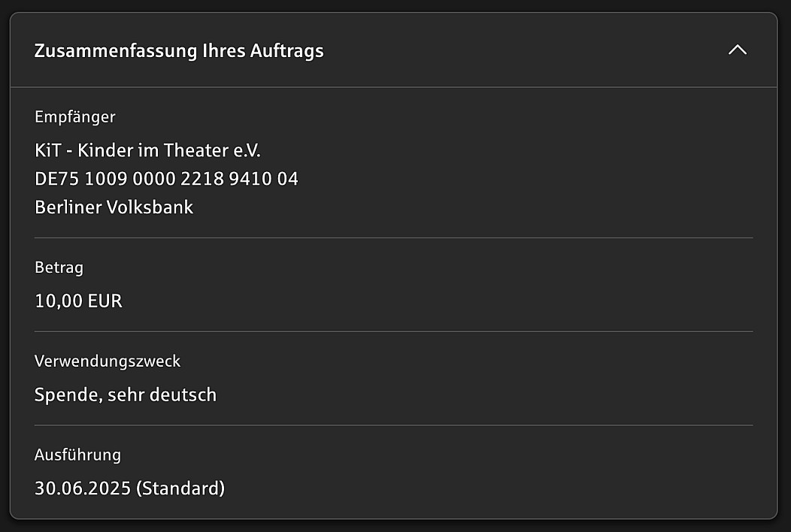
Task: Click the recipient IBAN starting with DE75
Action: (x=166, y=179)
